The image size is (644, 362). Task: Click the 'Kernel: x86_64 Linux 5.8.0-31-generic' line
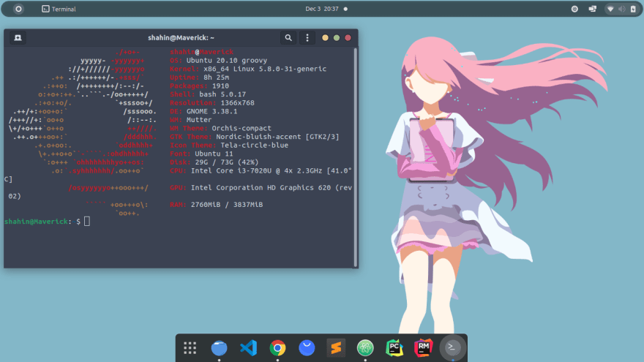click(x=248, y=69)
